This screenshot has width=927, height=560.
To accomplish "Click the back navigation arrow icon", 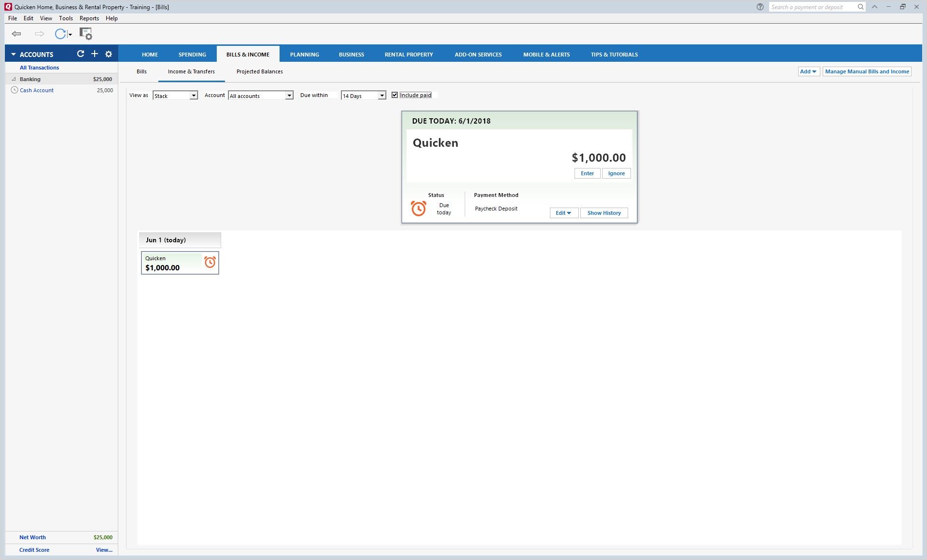I will tap(16, 34).
